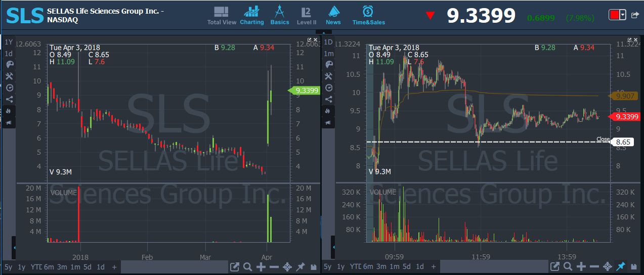Open the News feed
This screenshot has height=275, width=644.
point(333,16)
